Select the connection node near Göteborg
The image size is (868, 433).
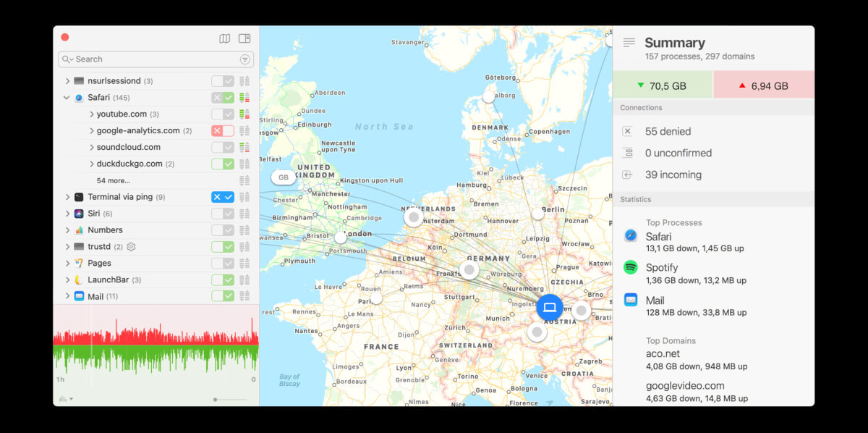pyautogui.click(x=489, y=96)
